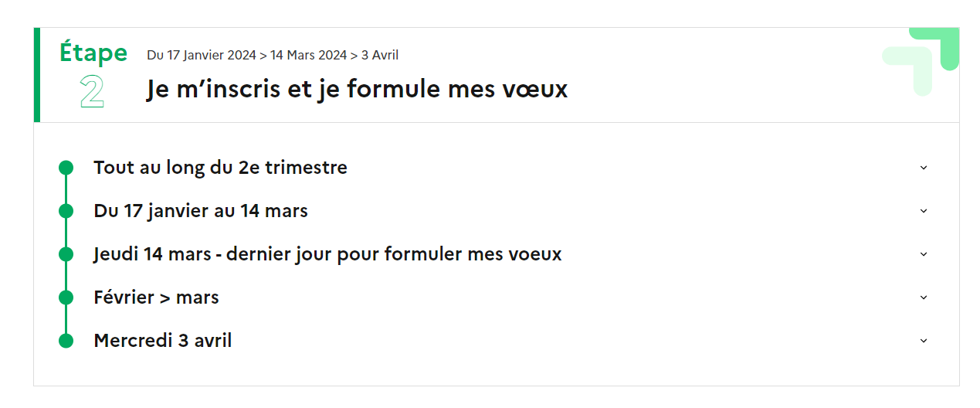Open the Mercredi 3 avril heading text
980x408 pixels.
pyautogui.click(x=163, y=341)
